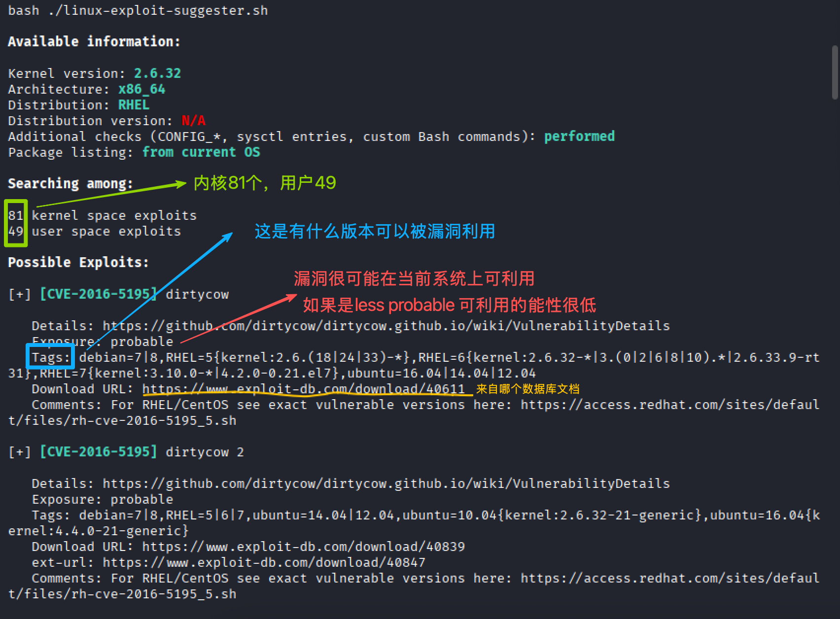This screenshot has width=840, height=619.
Task: Open the exploit-db download/40611 link
Action: [x=303, y=389]
